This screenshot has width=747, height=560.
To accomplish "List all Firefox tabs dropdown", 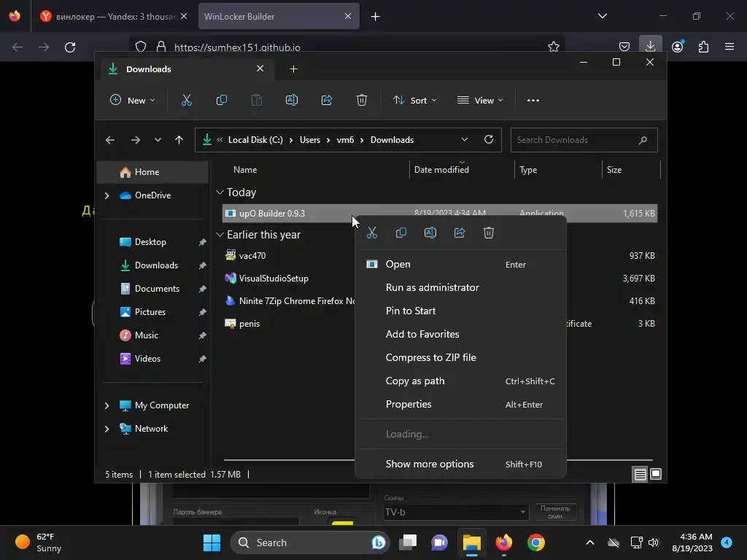I will tap(602, 16).
